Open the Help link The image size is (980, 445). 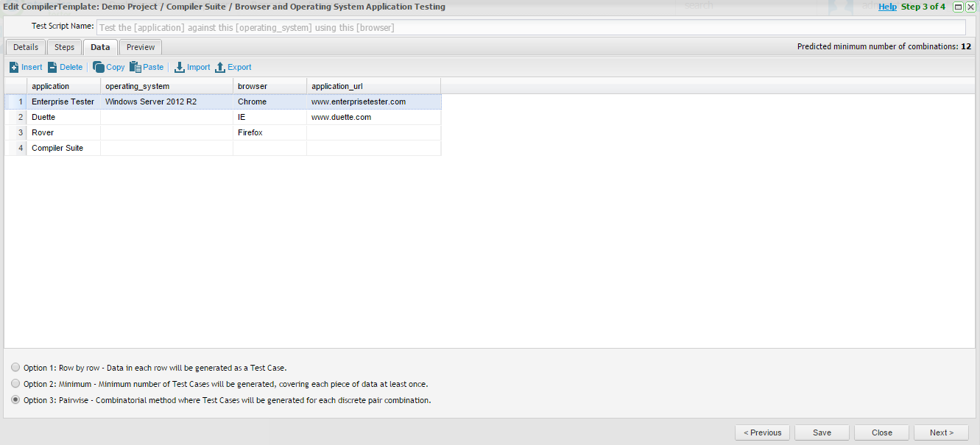point(887,7)
